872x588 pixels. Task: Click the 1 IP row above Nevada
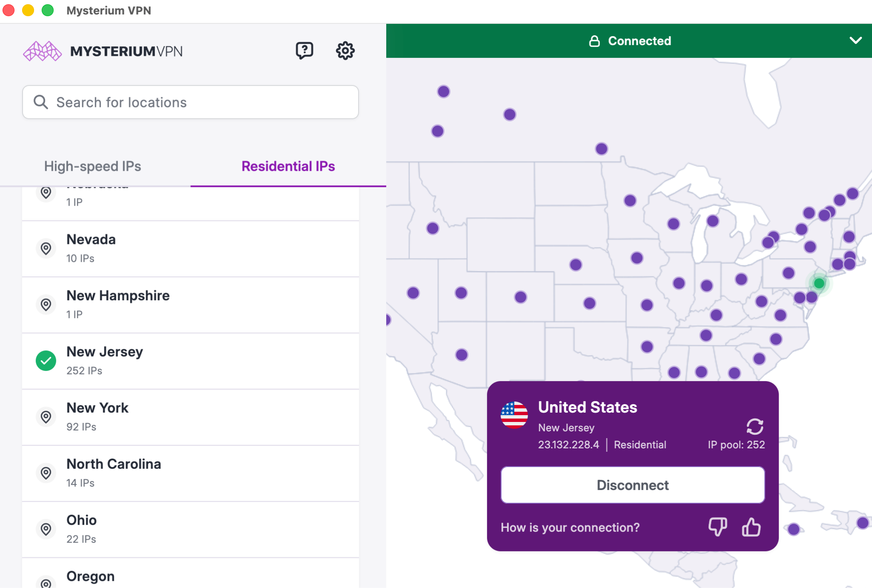[190, 204]
